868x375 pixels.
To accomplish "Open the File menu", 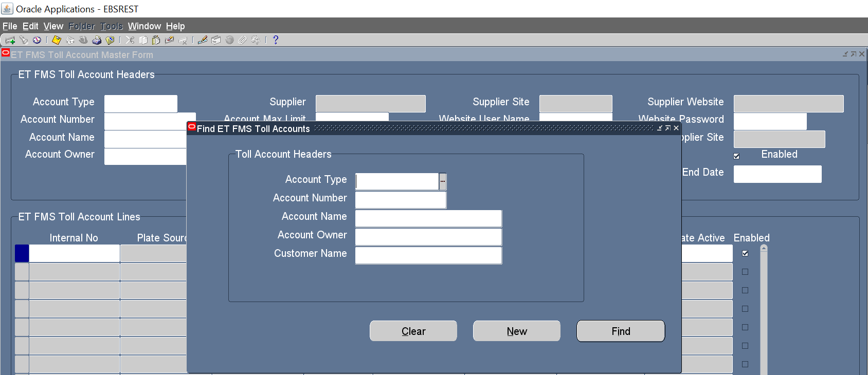I will click(x=10, y=26).
